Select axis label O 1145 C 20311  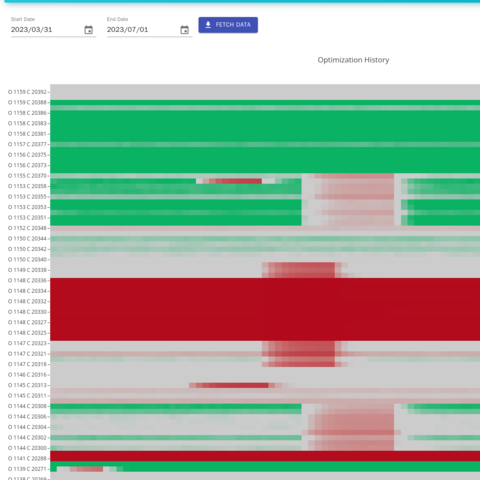27,396
